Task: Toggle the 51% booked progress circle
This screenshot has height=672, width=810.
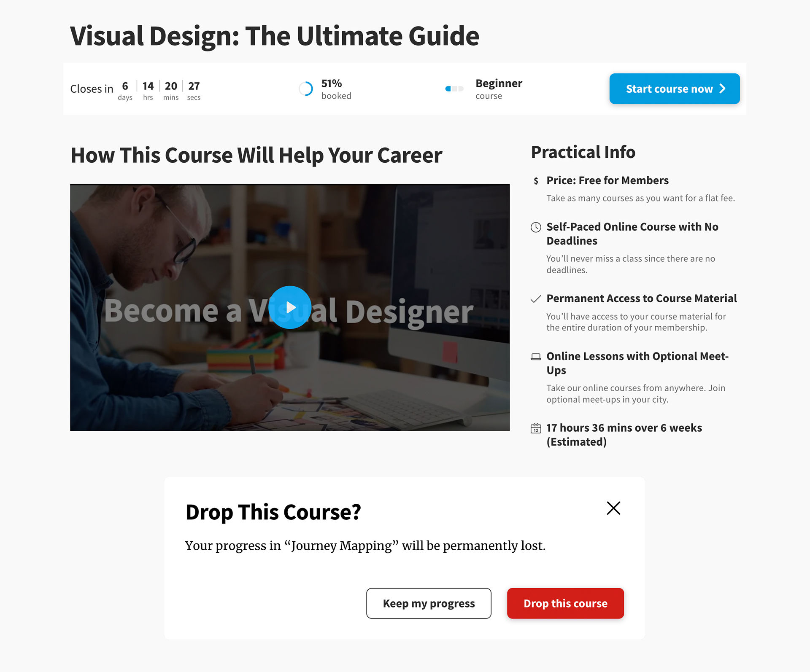Action: [x=307, y=89]
